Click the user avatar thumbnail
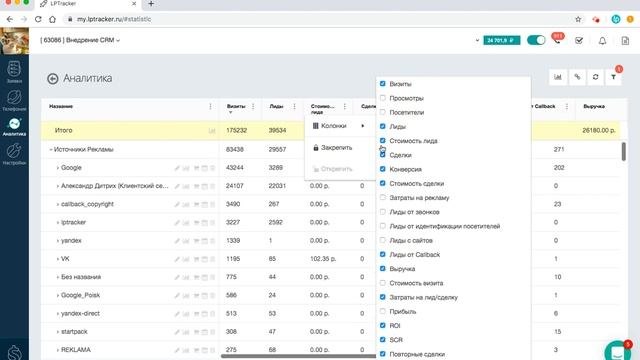Image resolution: width=640 pixels, height=360 pixels. click(14, 41)
